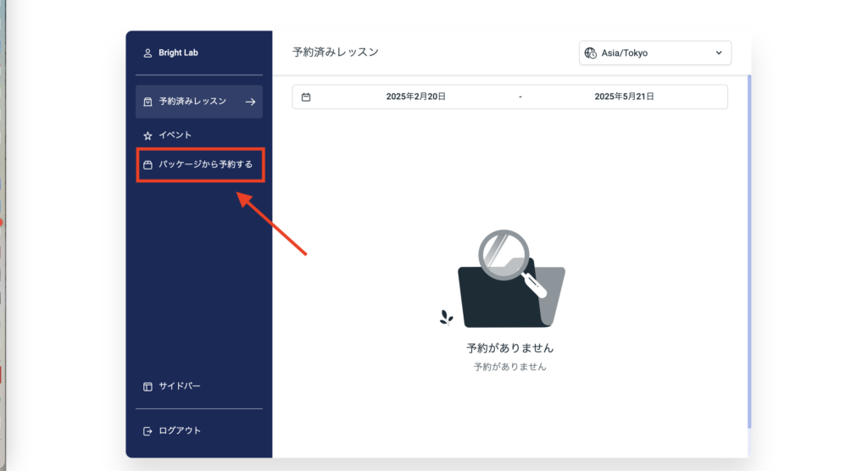The image size is (868, 471).
Task: Open the 予約済みレッスン sidebar menu item
Action: click(x=192, y=102)
